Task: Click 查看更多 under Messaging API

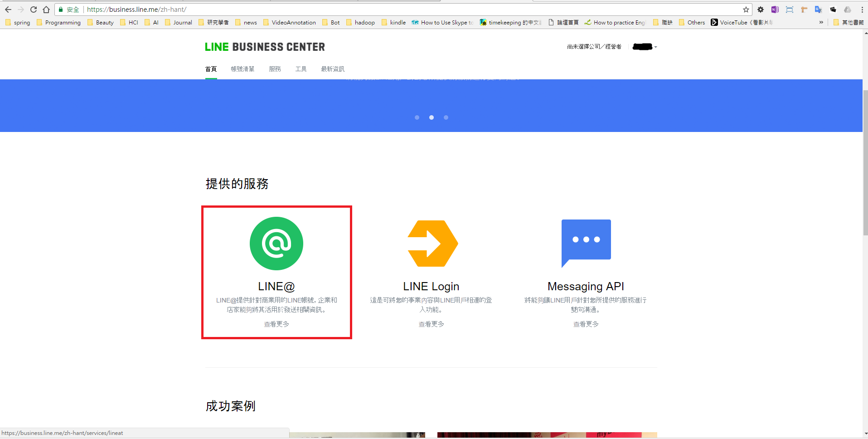Action: 586,324
